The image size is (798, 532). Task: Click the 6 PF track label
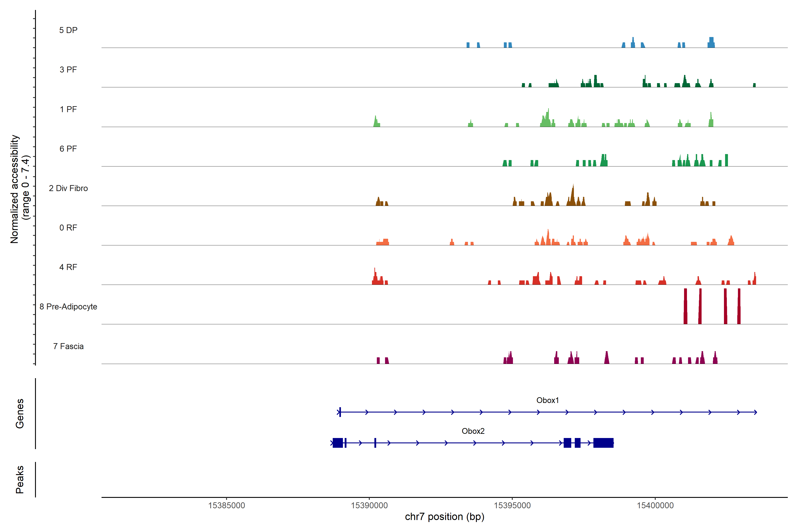click(x=68, y=149)
